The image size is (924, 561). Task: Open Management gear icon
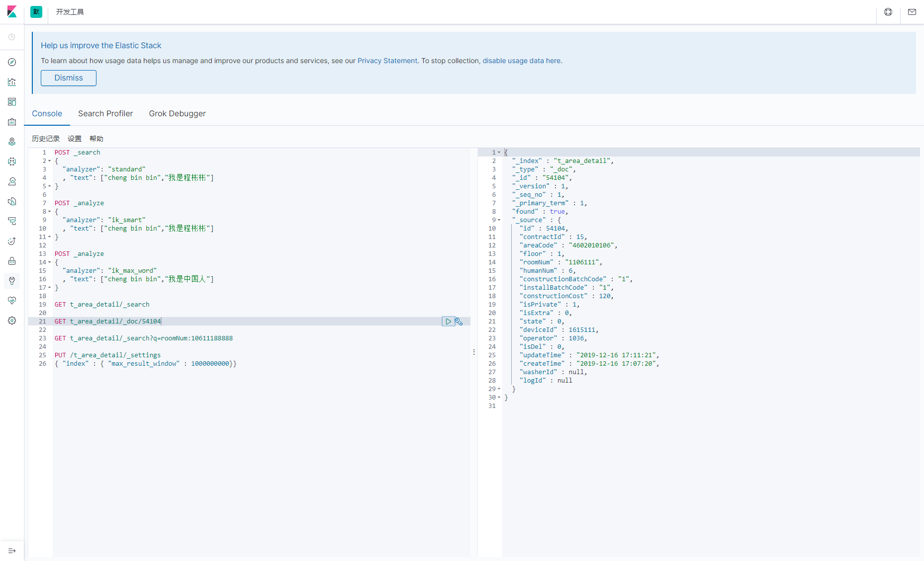click(12, 321)
